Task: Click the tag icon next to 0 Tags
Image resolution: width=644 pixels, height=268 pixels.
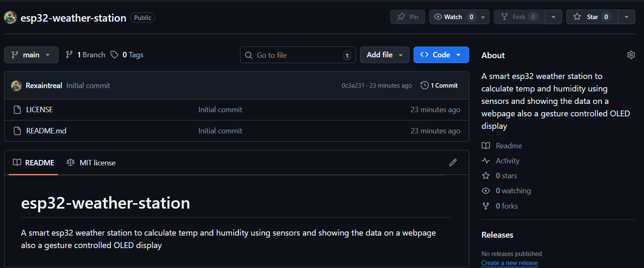Action: (114, 55)
